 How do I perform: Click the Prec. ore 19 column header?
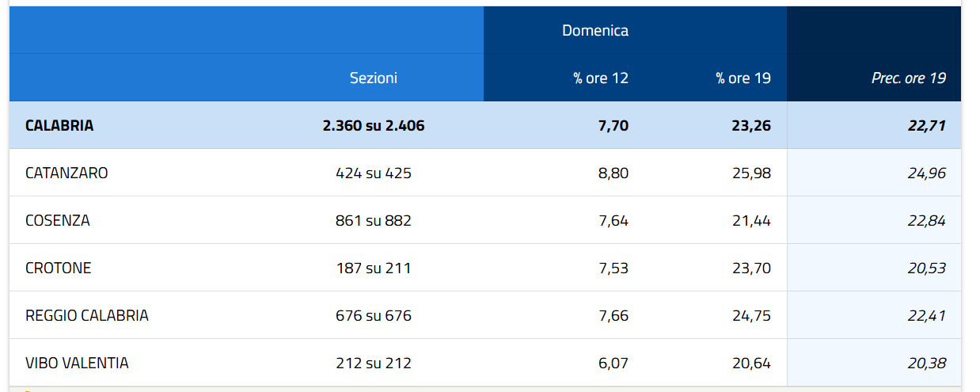pyautogui.click(x=909, y=78)
